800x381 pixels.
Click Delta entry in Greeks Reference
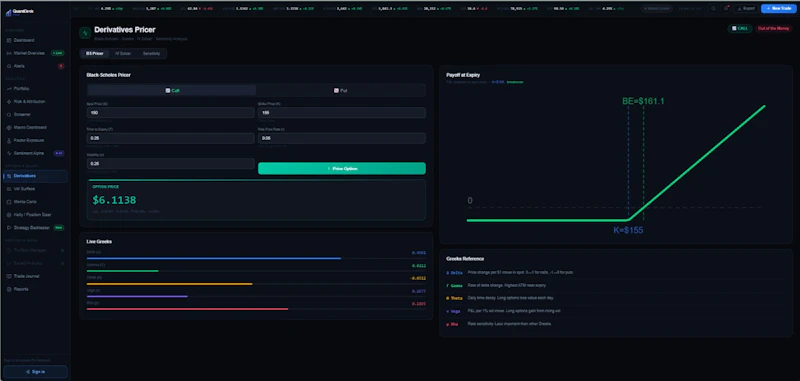point(616,273)
